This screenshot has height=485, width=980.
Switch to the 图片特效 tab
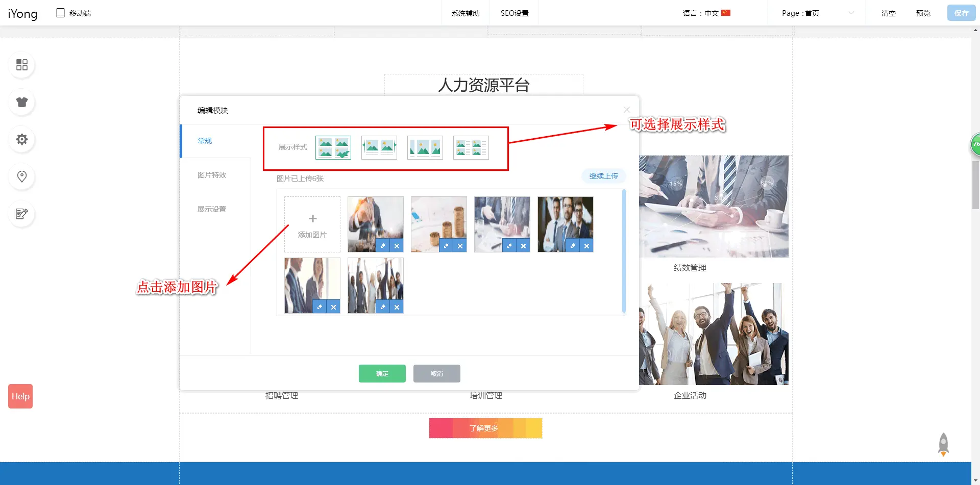[212, 175]
